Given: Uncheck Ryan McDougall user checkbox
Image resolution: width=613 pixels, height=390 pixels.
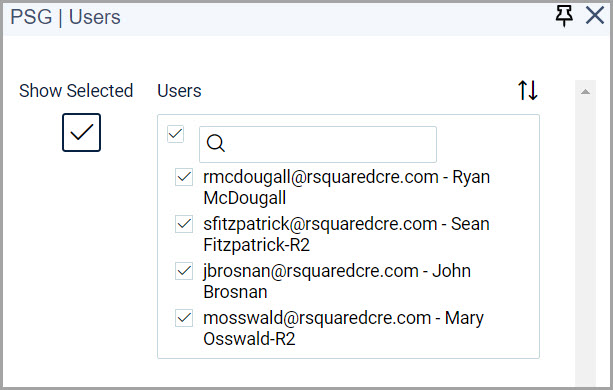Looking at the screenshot, I should 184,177.
